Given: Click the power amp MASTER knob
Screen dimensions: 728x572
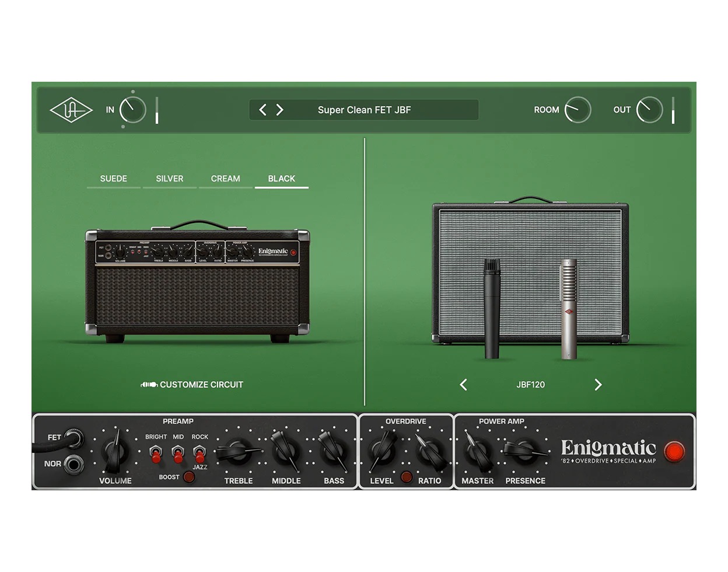Looking at the screenshot, I should [x=477, y=451].
